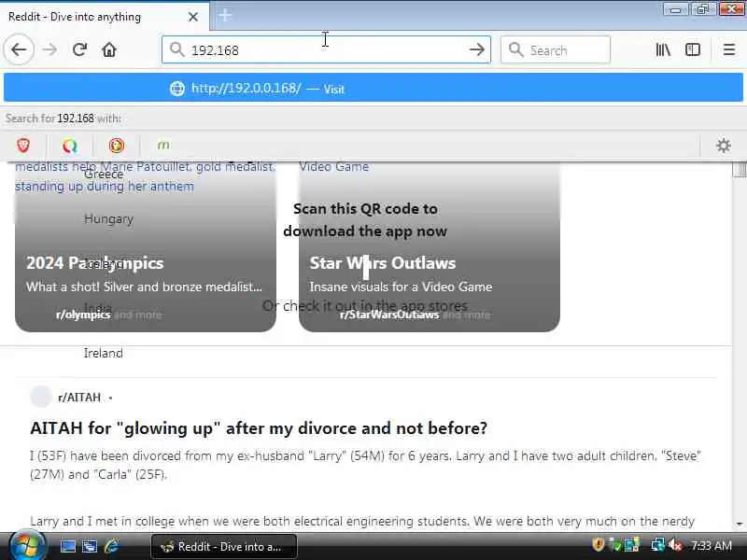Go back to the previous page
The height and width of the screenshot is (560, 747).
pos(19,49)
